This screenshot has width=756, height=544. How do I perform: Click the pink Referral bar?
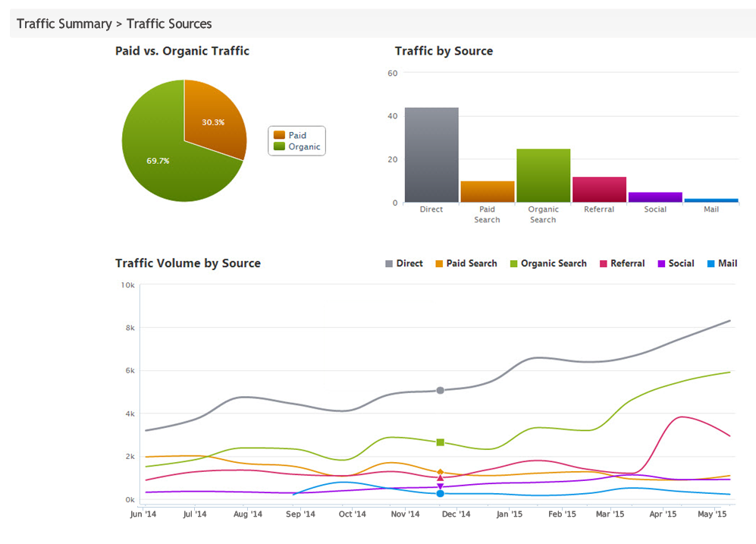(599, 189)
